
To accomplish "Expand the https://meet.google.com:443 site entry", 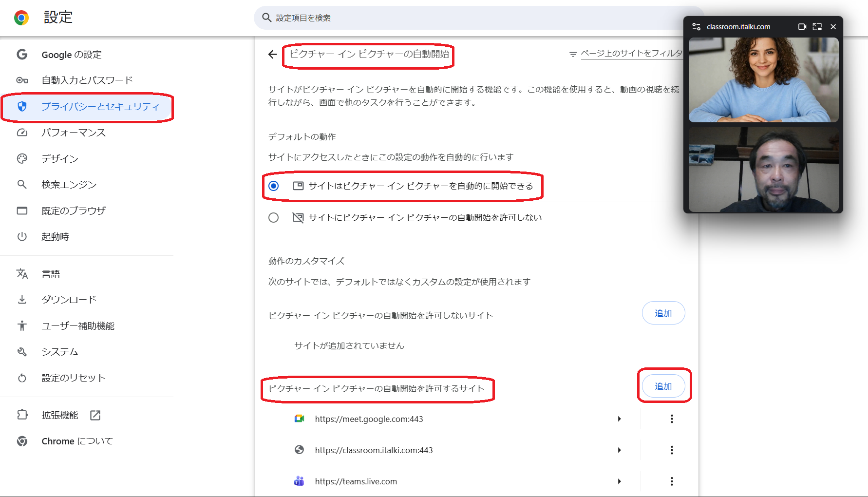I will pos(620,419).
